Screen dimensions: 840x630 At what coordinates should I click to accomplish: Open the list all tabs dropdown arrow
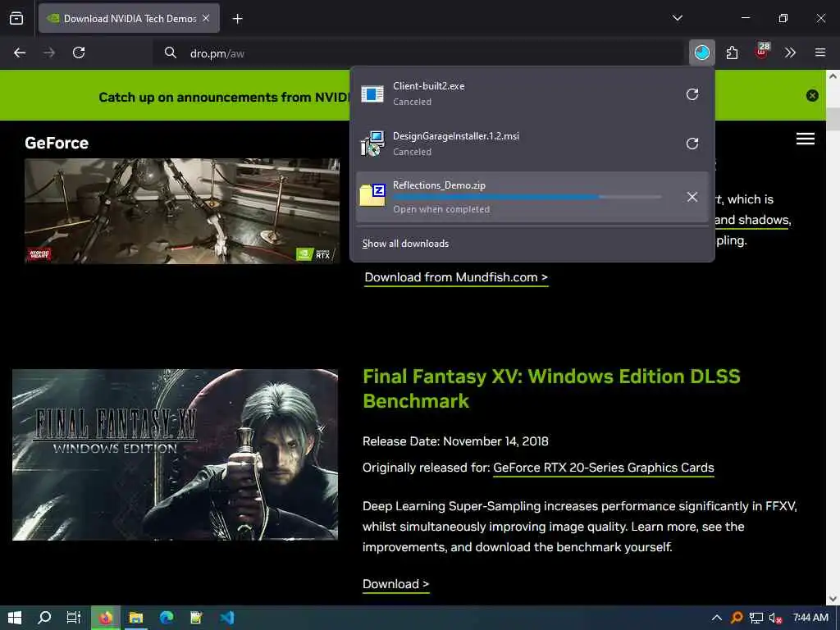[677, 18]
